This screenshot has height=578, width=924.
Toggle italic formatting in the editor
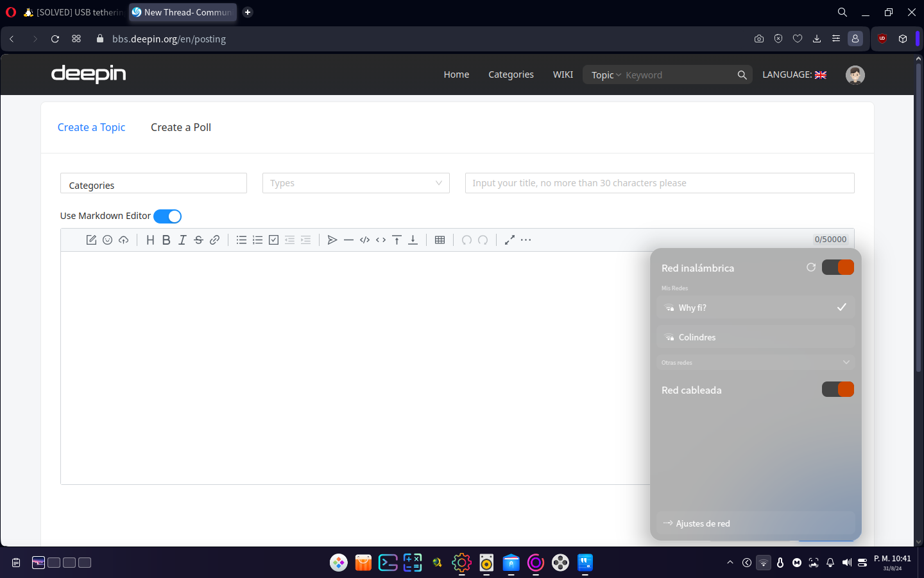[182, 240]
